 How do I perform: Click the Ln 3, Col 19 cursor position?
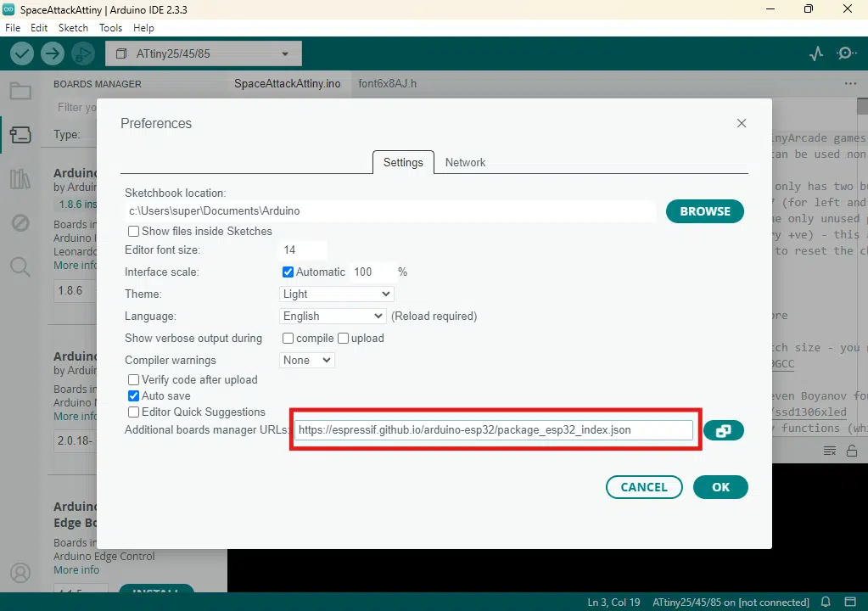point(614,603)
